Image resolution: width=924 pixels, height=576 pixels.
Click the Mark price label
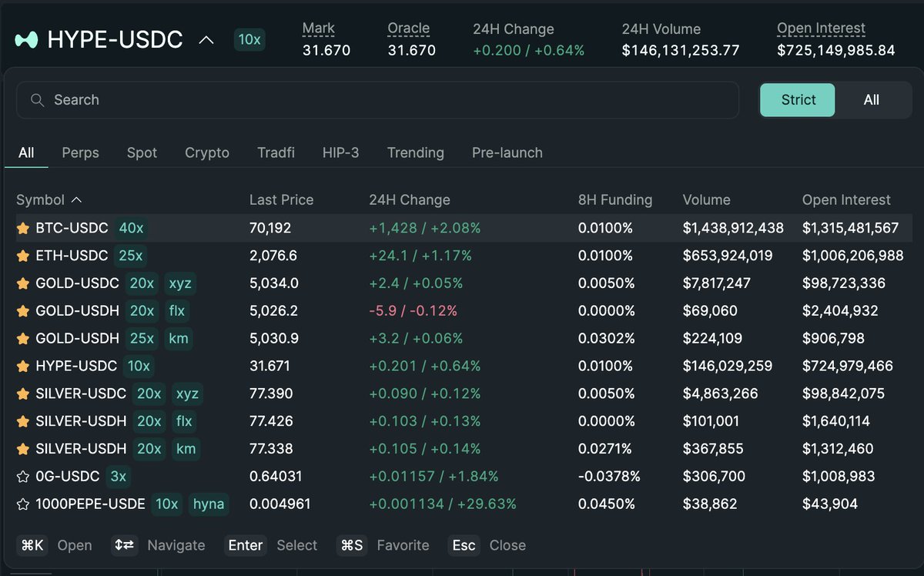[x=318, y=28]
